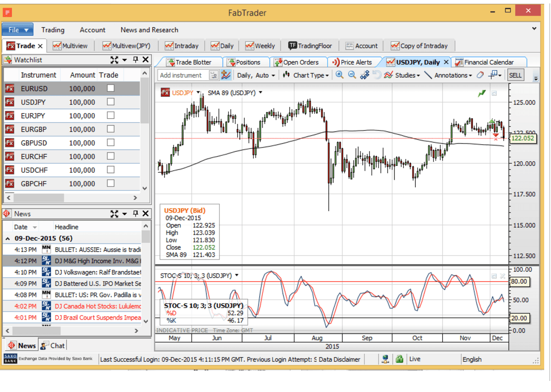Click the Fx icon of GBPCHF row

point(9,184)
